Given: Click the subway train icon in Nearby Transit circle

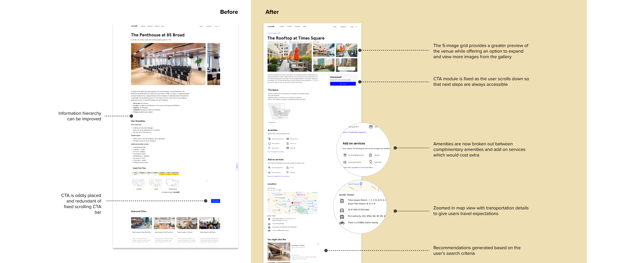Looking at the screenshot, I should click(342, 201).
